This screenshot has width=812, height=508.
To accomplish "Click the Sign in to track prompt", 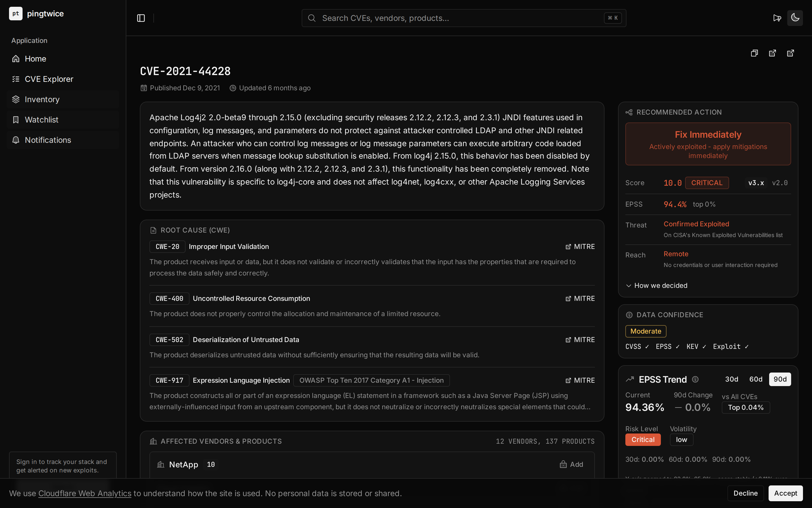I will click(x=62, y=466).
